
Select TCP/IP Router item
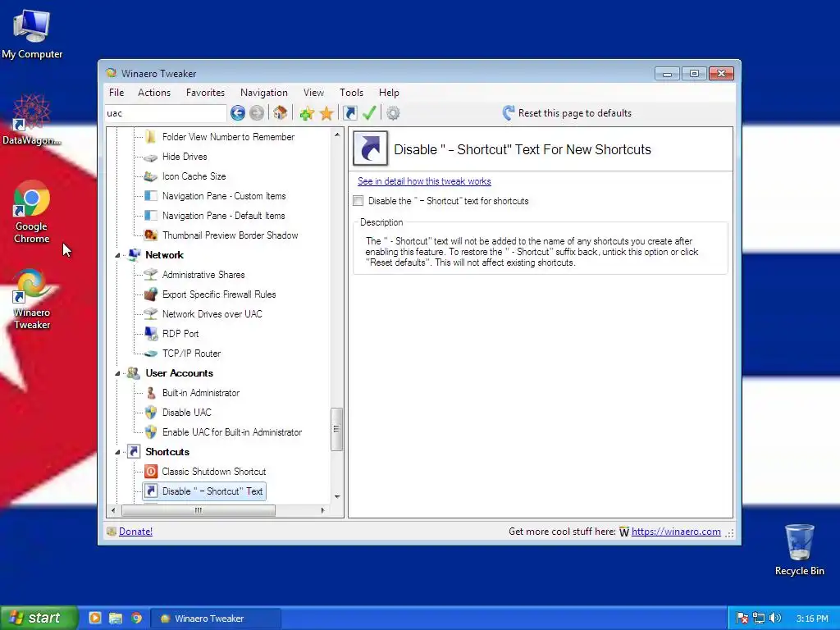pos(191,354)
